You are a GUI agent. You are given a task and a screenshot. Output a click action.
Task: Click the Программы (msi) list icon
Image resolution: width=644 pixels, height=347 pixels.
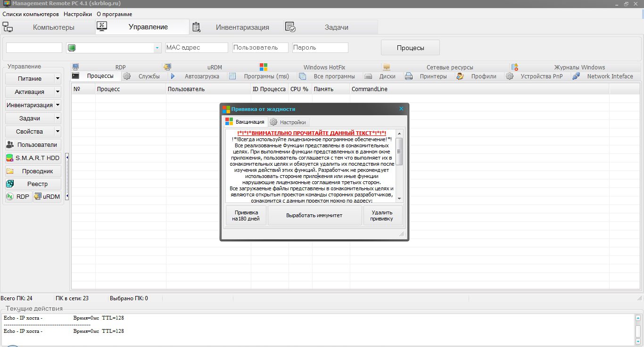tap(232, 76)
